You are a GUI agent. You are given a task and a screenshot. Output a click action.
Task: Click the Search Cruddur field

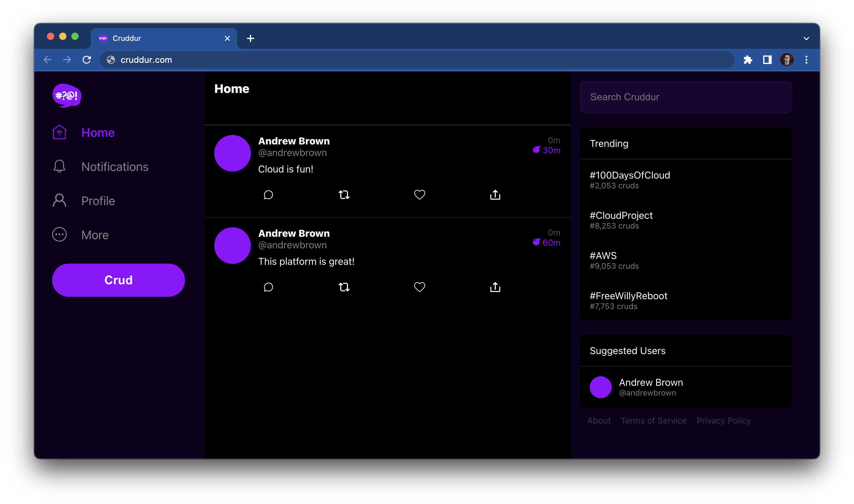685,97
